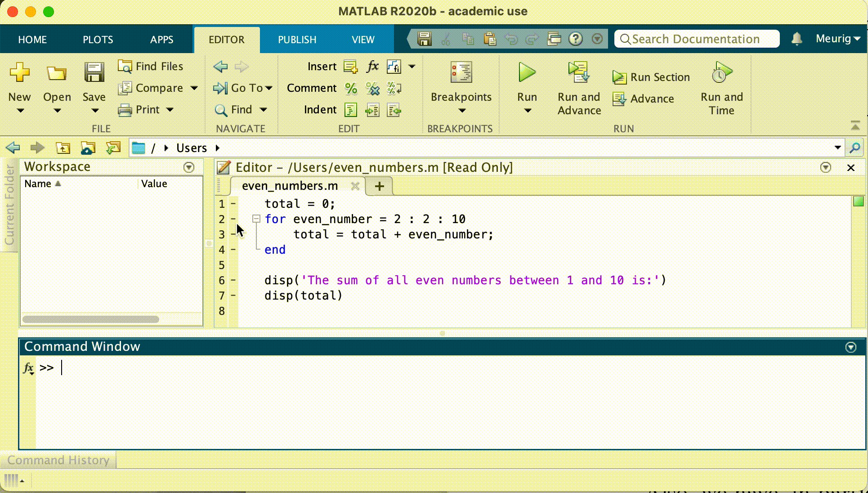Click Users in the address path
This screenshot has height=493, width=868.
coord(192,148)
